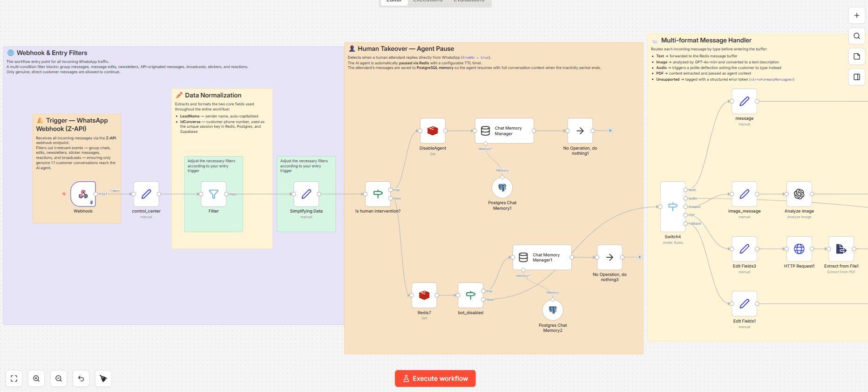Select the Postgres Chat Memory2 node
The height and width of the screenshot is (392, 868).
point(553,310)
